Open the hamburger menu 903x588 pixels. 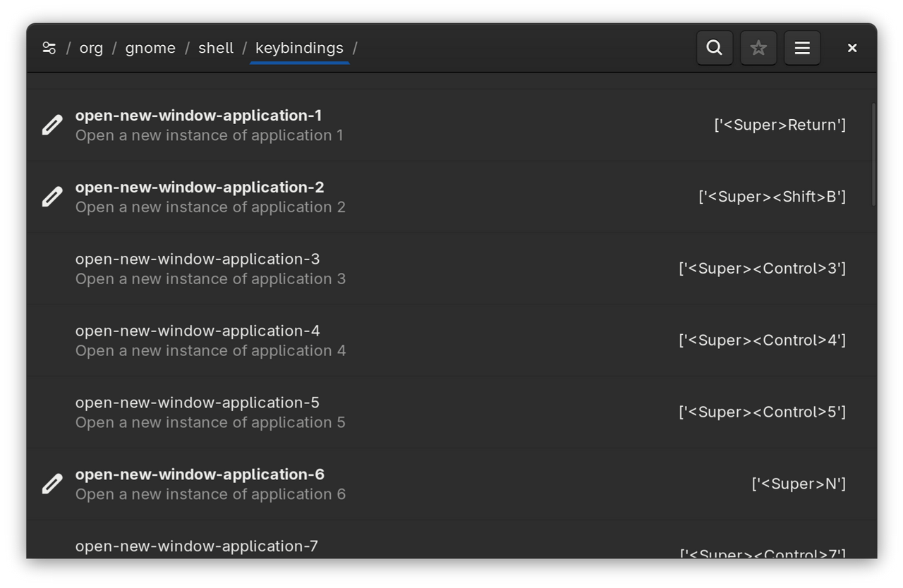(x=802, y=48)
